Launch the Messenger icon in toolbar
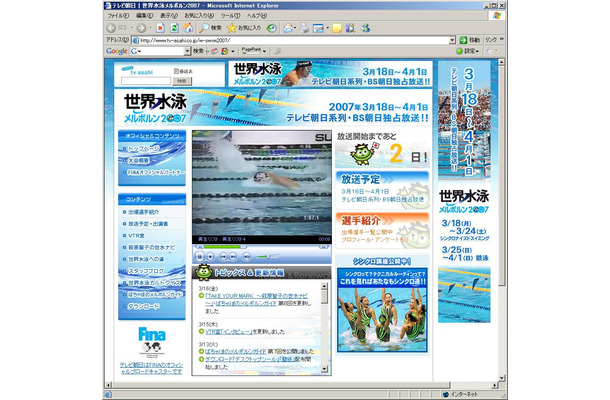This screenshot has width=610, height=400. (365, 28)
